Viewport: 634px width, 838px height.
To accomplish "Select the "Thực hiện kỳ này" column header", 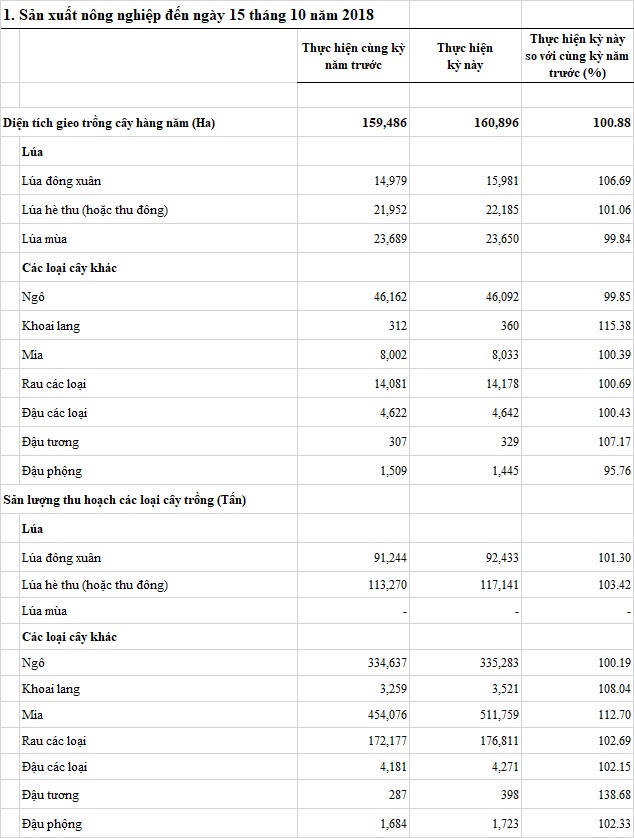I will click(x=464, y=56).
